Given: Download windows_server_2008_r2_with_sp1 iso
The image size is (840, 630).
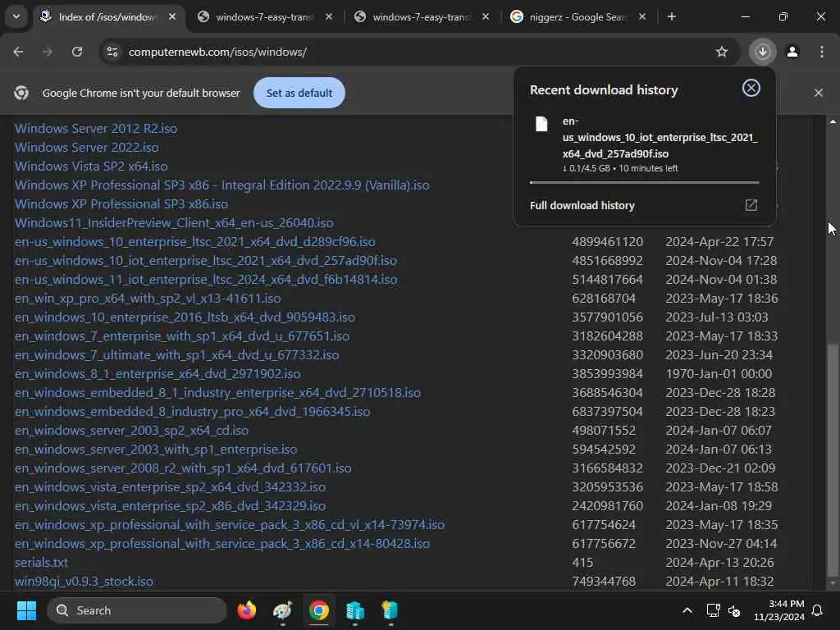Looking at the screenshot, I should 183,468.
